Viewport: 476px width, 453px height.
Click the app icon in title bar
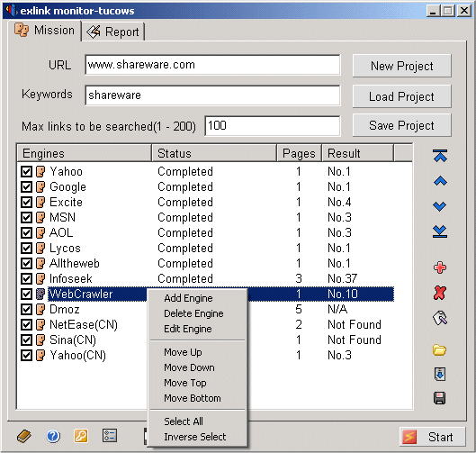tap(12, 11)
